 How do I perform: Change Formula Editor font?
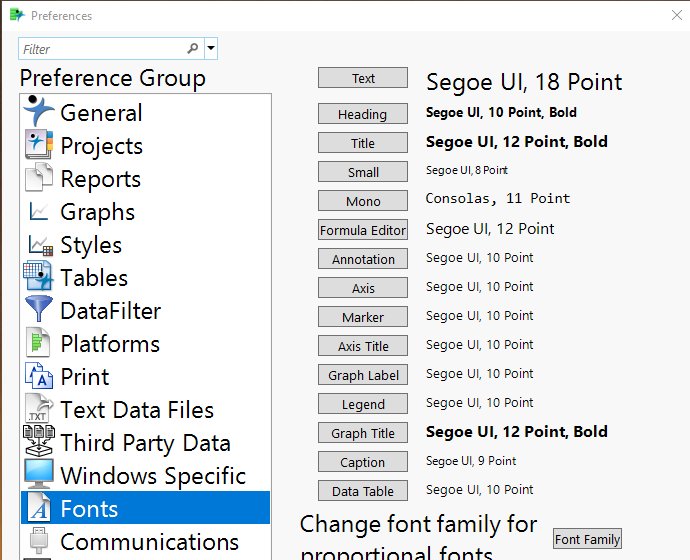coord(363,230)
